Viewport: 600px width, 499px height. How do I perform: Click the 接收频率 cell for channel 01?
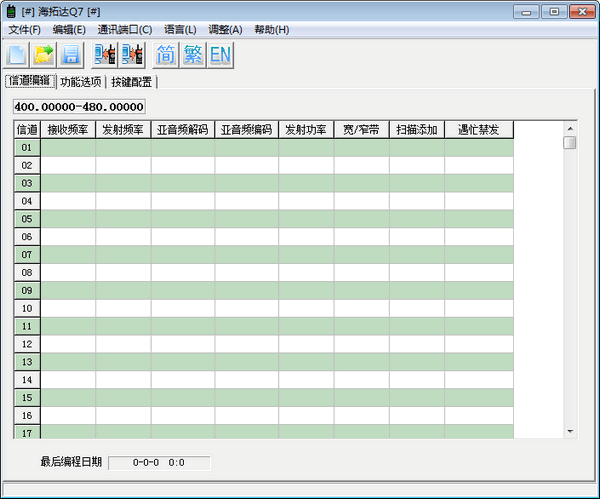[x=68, y=148]
